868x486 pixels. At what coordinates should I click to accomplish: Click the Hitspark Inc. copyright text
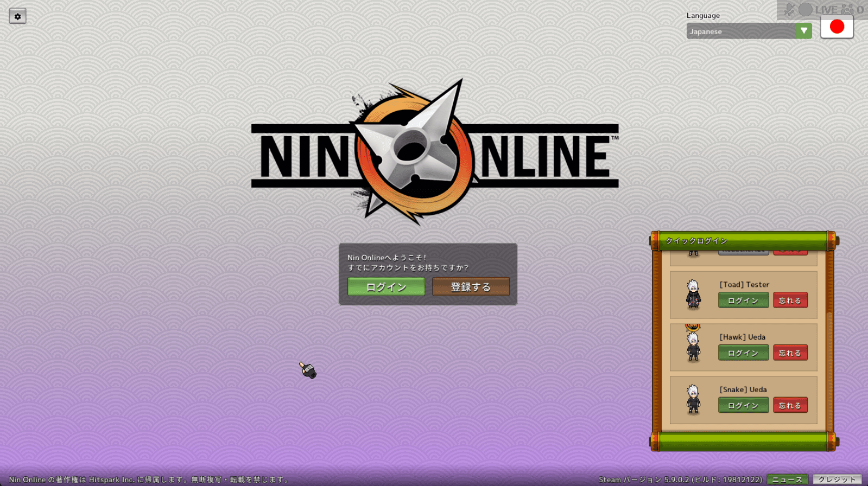coord(149,480)
